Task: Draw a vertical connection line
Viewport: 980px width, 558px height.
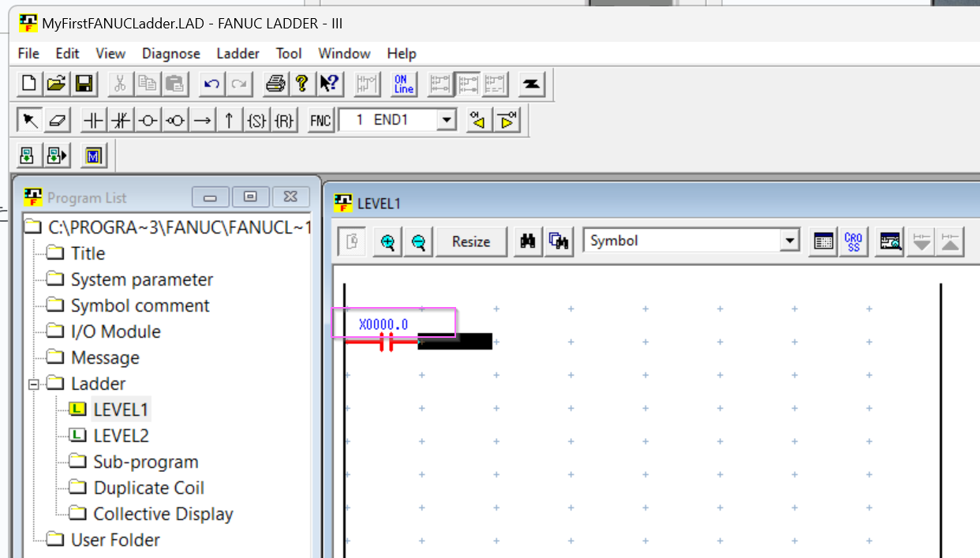Action: click(x=229, y=121)
